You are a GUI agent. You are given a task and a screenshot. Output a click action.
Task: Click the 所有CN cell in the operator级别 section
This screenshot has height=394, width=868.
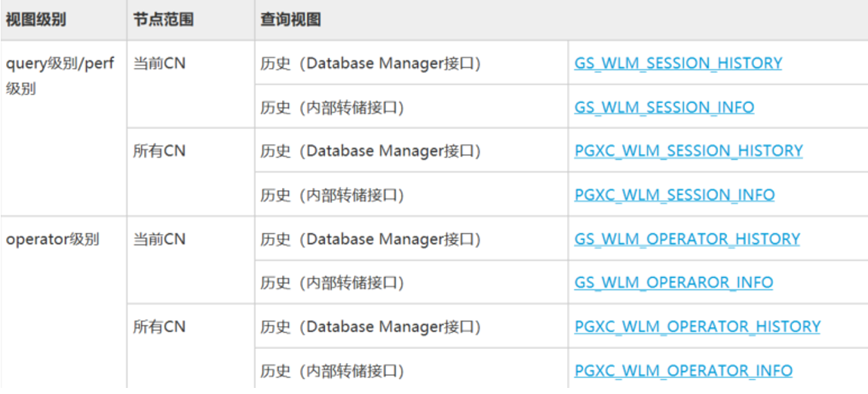(159, 326)
